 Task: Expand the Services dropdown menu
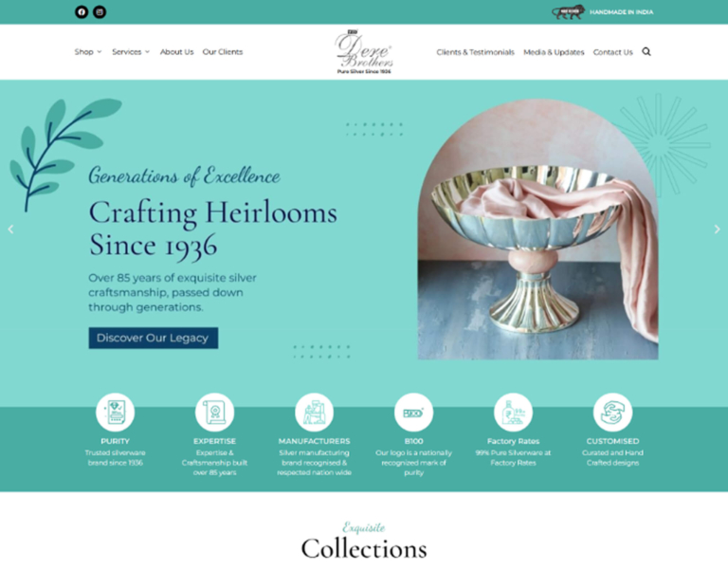pyautogui.click(x=131, y=51)
